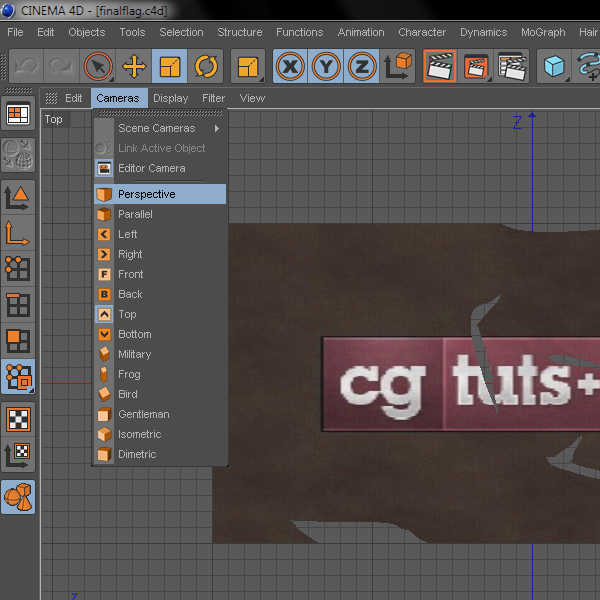Expand the Scene Cameras submenu
The image size is (600, 600).
click(160, 128)
